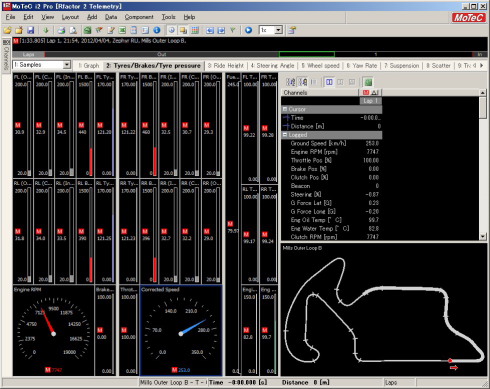Open the File menu

coord(10,17)
